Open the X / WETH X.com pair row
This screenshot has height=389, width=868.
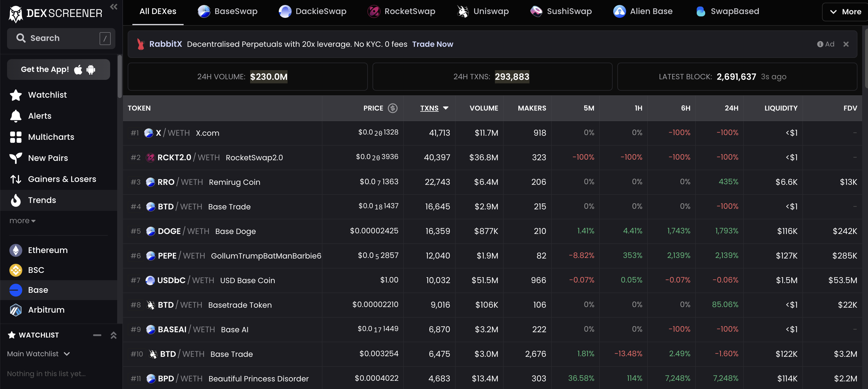[x=492, y=133]
